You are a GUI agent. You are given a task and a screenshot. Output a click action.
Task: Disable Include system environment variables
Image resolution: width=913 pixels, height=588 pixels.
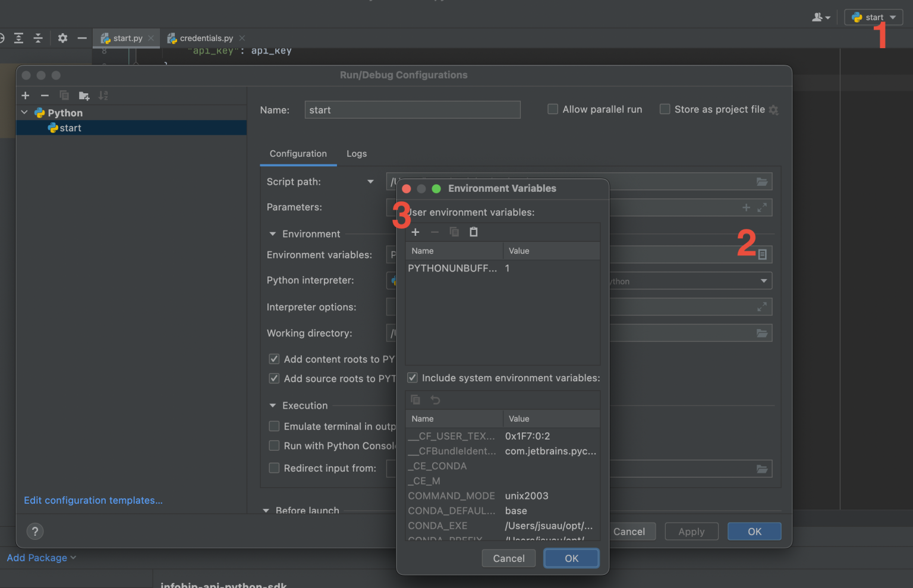click(413, 378)
